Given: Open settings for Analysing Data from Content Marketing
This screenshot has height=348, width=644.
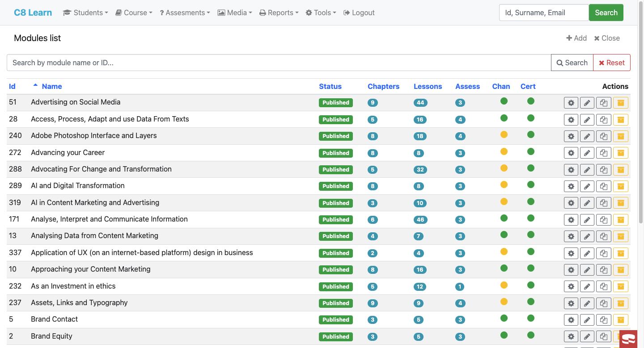Looking at the screenshot, I should (x=571, y=236).
